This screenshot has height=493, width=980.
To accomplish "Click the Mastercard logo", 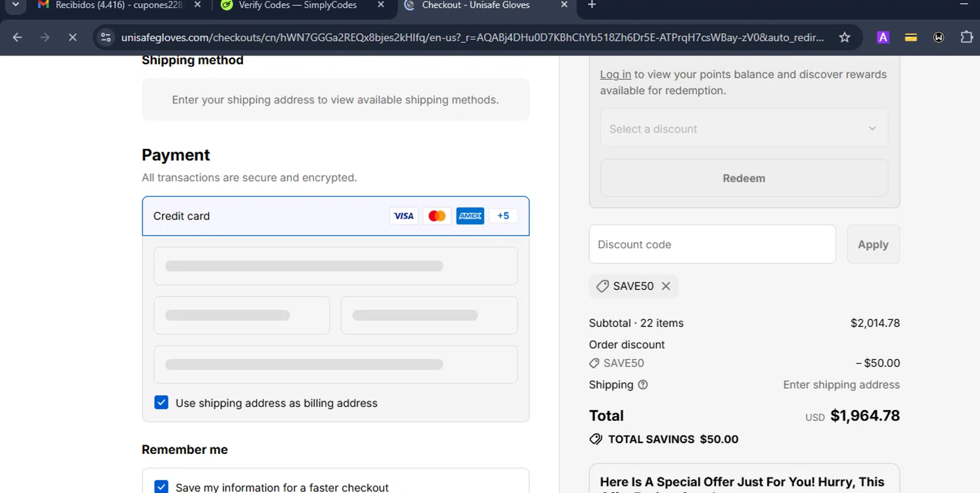I will pos(437,216).
